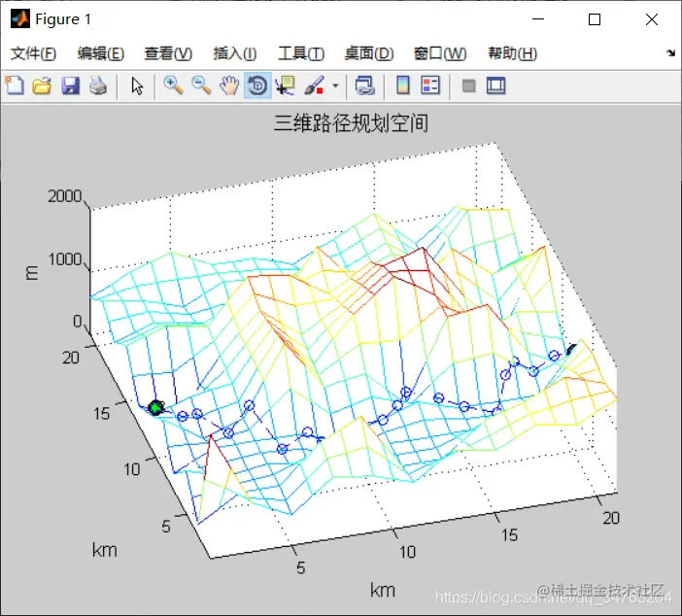The height and width of the screenshot is (616, 682).
Task: Activate the Zoom In tool
Action: [173, 86]
